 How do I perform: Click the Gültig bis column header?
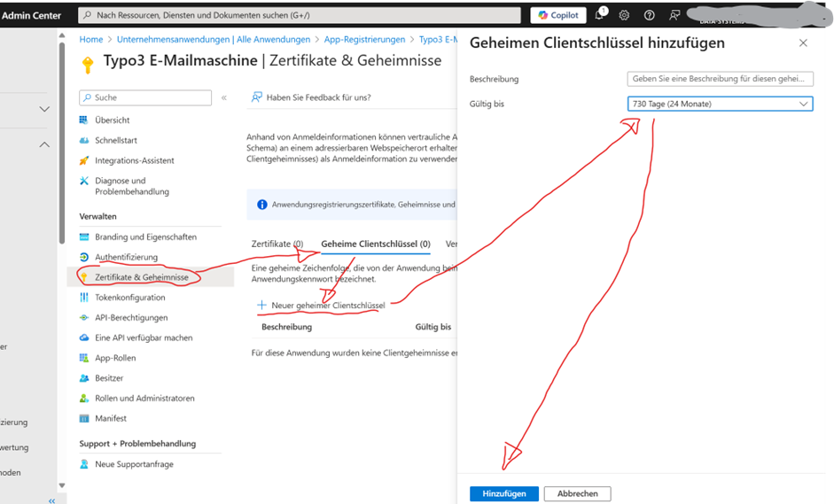click(433, 327)
